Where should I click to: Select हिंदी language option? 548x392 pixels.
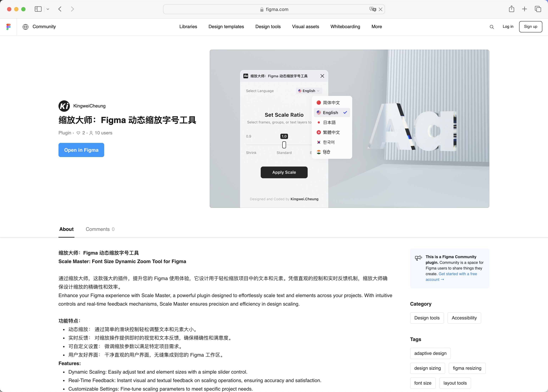(x=332, y=152)
